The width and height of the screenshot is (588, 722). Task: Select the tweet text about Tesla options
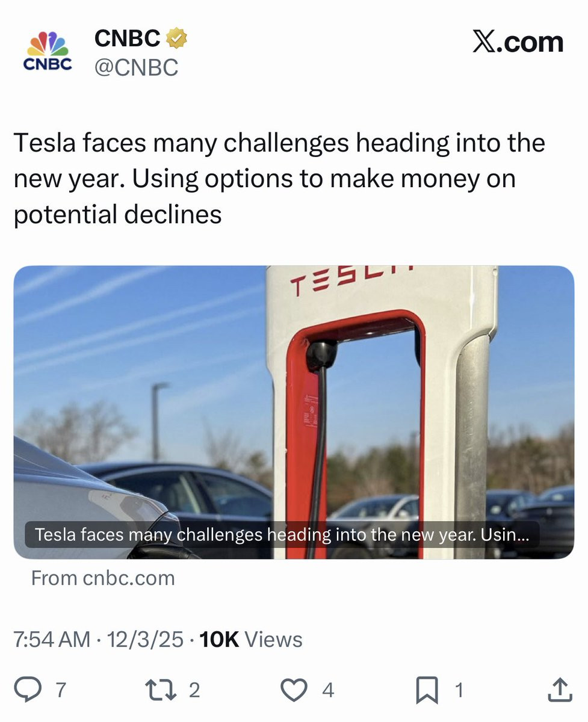[x=279, y=179]
